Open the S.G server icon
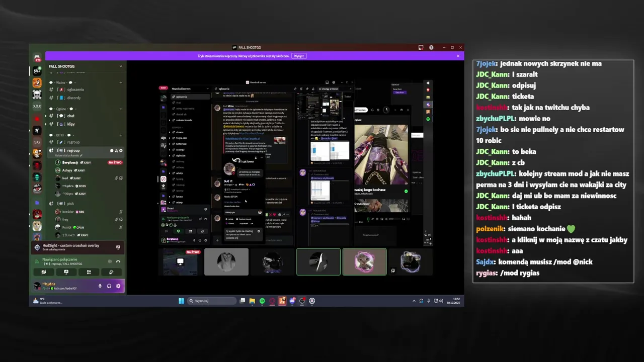The height and width of the screenshot is (362, 644). pos(37,142)
